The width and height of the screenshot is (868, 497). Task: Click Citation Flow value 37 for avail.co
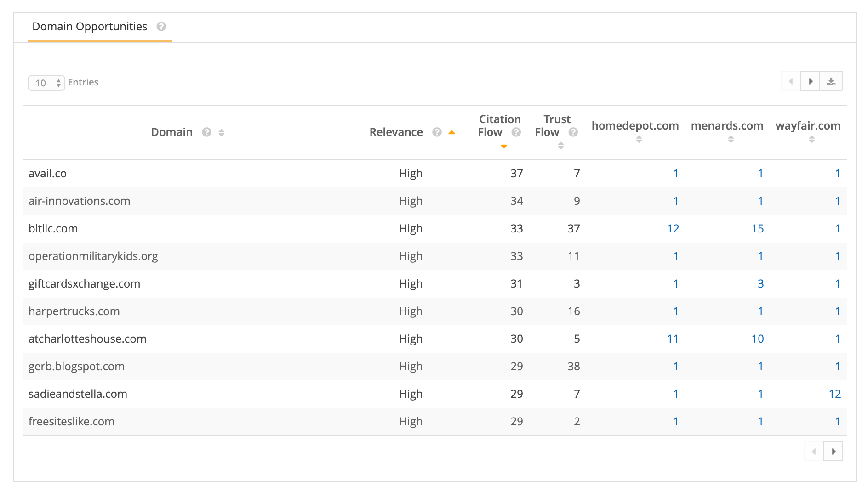pos(517,174)
